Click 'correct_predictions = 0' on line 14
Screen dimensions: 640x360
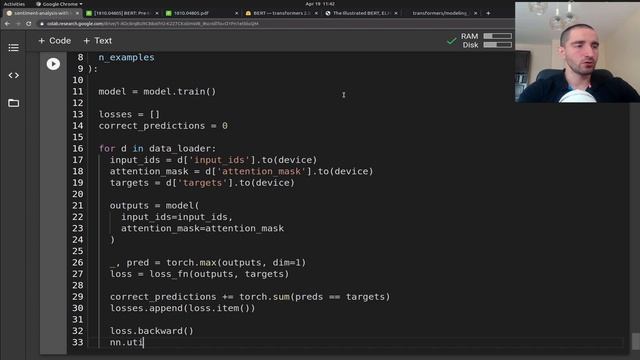163,126
